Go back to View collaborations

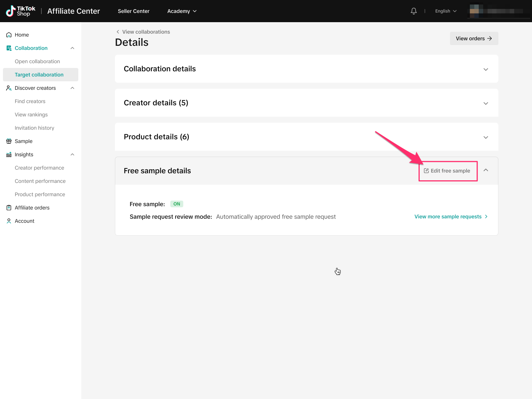[143, 32]
